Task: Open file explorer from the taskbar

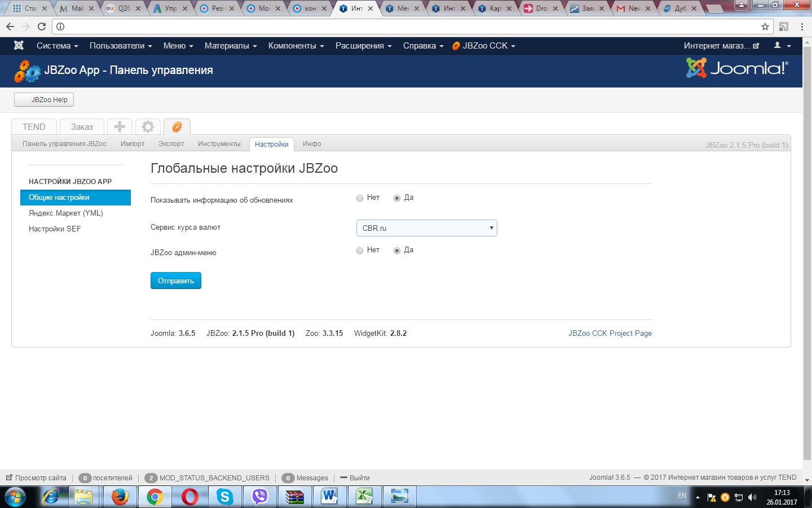Action: tap(83, 497)
